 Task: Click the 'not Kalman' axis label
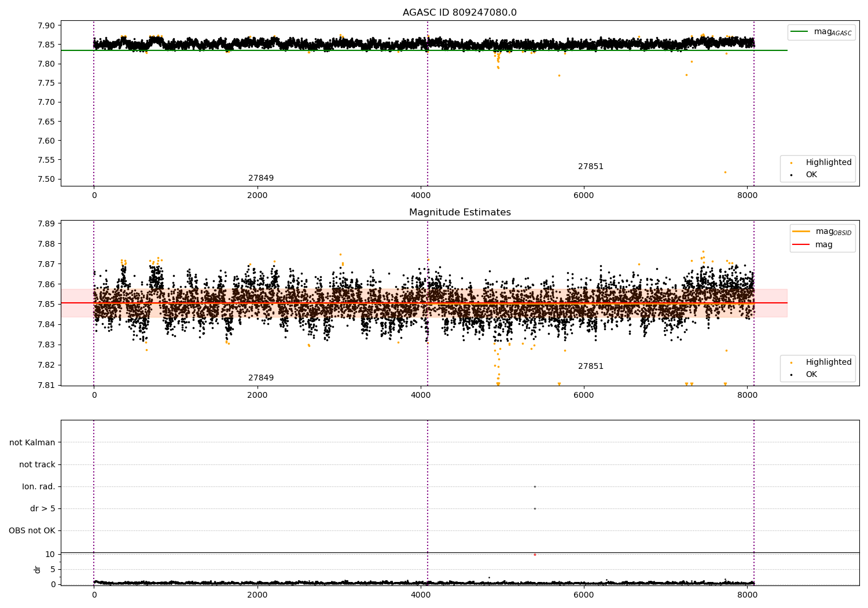pyautogui.click(x=32, y=442)
